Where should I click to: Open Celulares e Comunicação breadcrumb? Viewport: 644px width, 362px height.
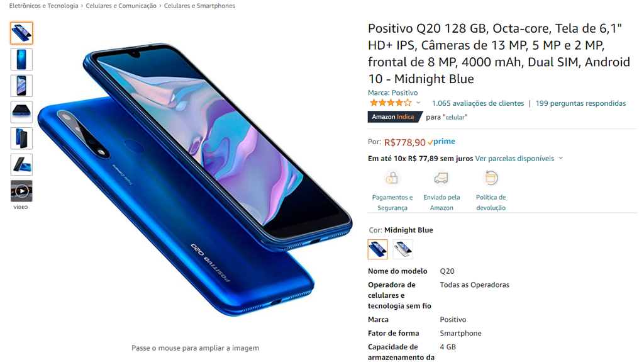pyautogui.click(x=121, y=6)
